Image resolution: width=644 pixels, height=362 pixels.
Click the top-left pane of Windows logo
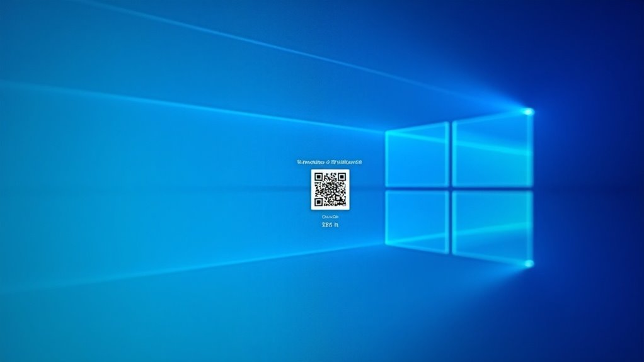(417, 155)
